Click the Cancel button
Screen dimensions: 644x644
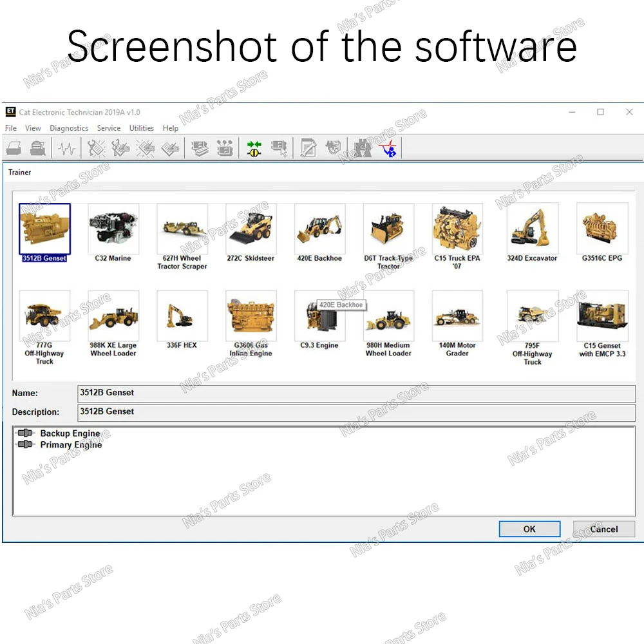click(x=604, y=529)
